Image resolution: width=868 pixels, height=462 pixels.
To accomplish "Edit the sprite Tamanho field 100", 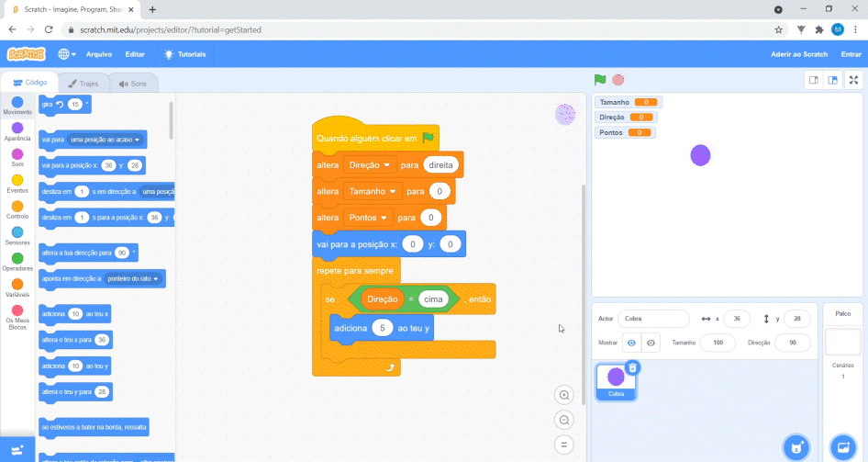I will 718,343.
